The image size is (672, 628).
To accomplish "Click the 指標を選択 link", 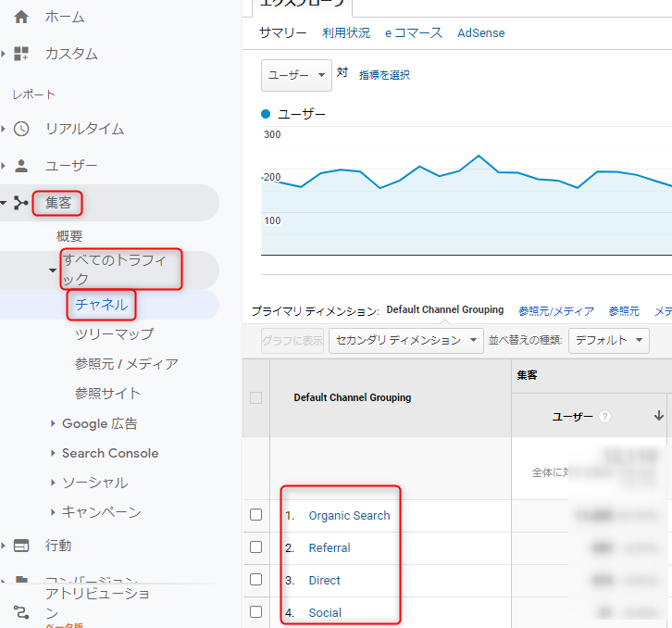I will tap(384, 75).
